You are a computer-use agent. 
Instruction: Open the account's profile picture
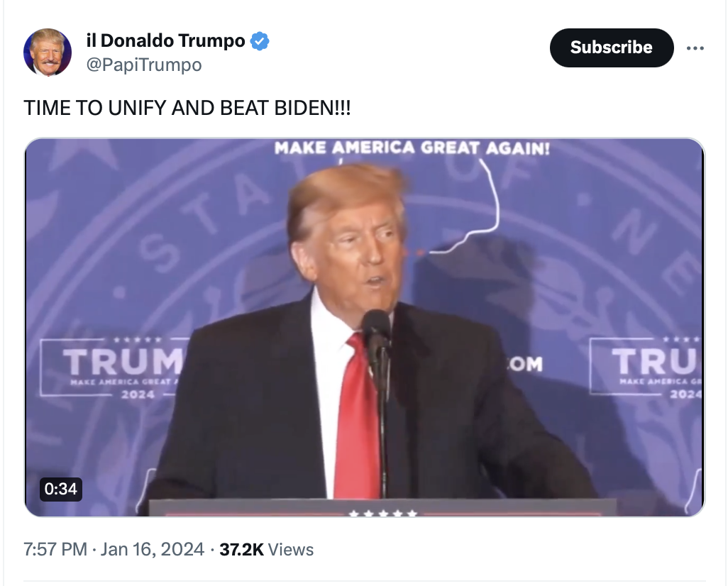click(x=48, y=52)
